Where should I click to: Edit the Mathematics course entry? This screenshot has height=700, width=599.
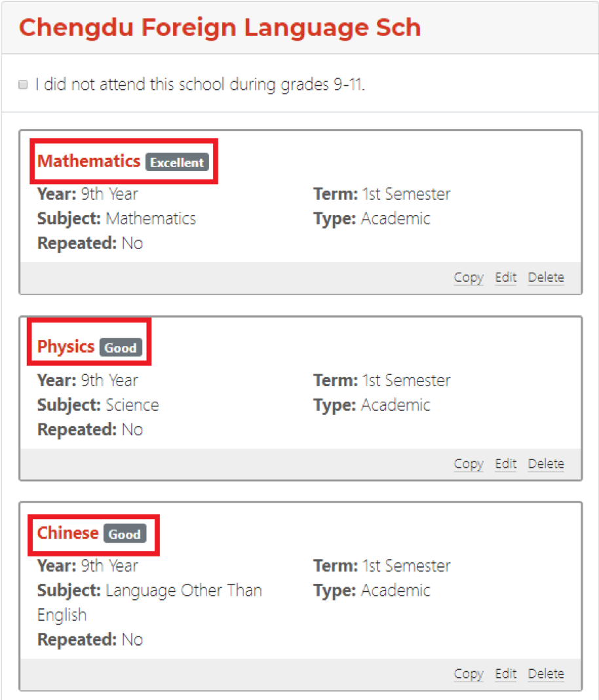point(506,277)
